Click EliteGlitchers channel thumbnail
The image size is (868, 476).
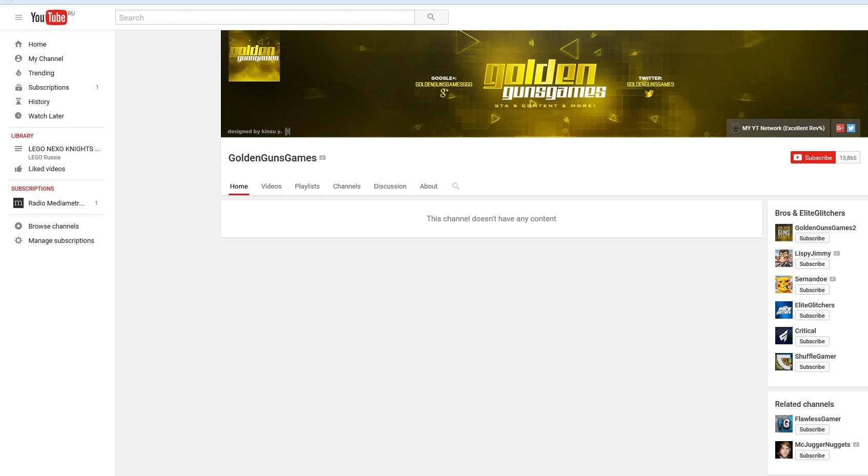784,310
